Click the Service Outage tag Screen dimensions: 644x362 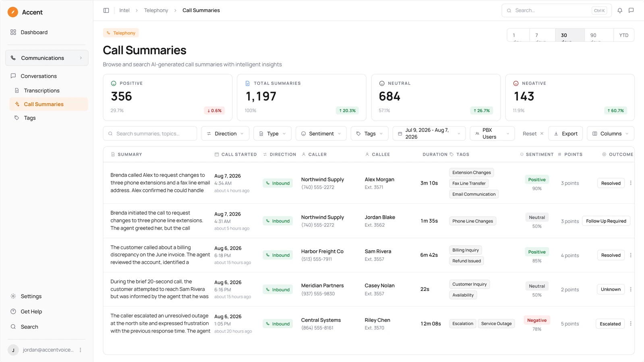496,324
